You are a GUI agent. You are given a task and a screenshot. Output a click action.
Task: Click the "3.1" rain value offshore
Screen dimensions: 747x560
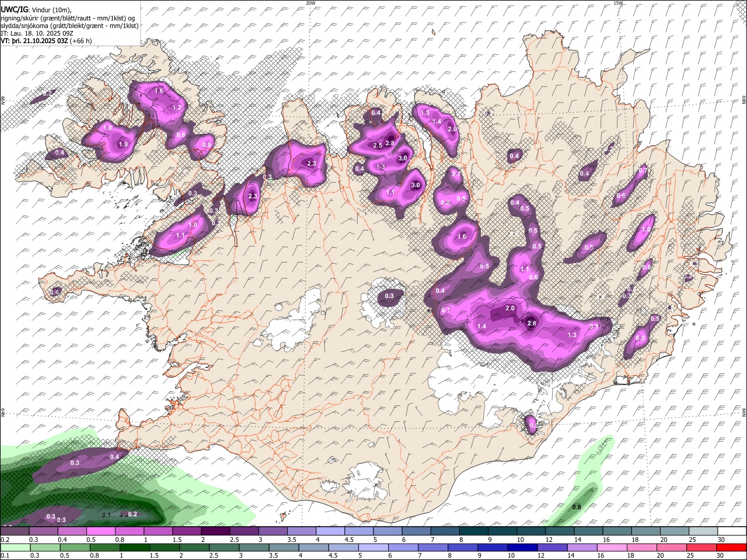(x=106, y=515)
